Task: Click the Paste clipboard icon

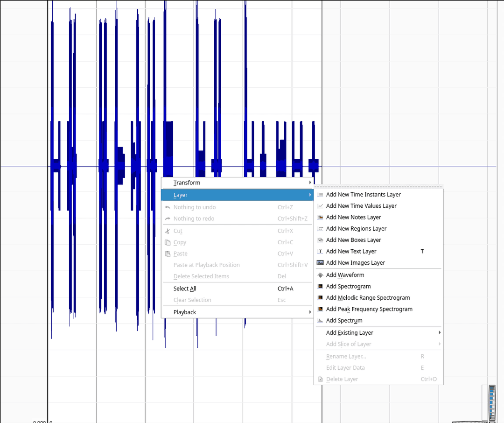Action: coord(168,254)
